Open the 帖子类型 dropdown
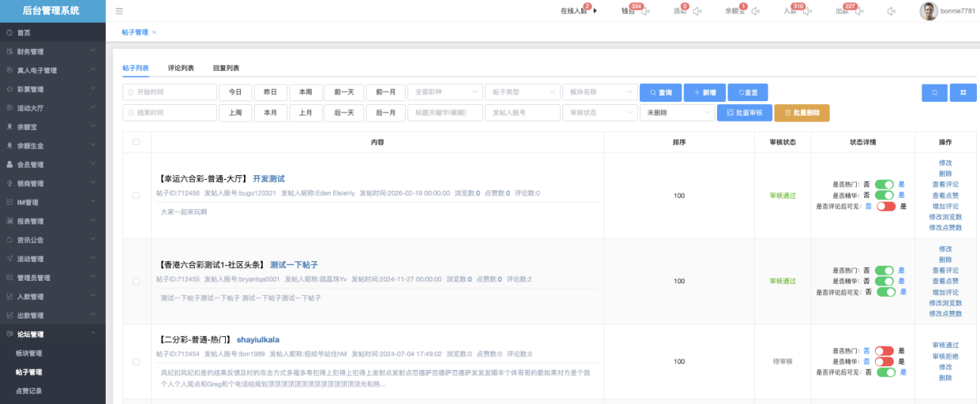Viewport: 980px width, 404px height. coord(522,92)
